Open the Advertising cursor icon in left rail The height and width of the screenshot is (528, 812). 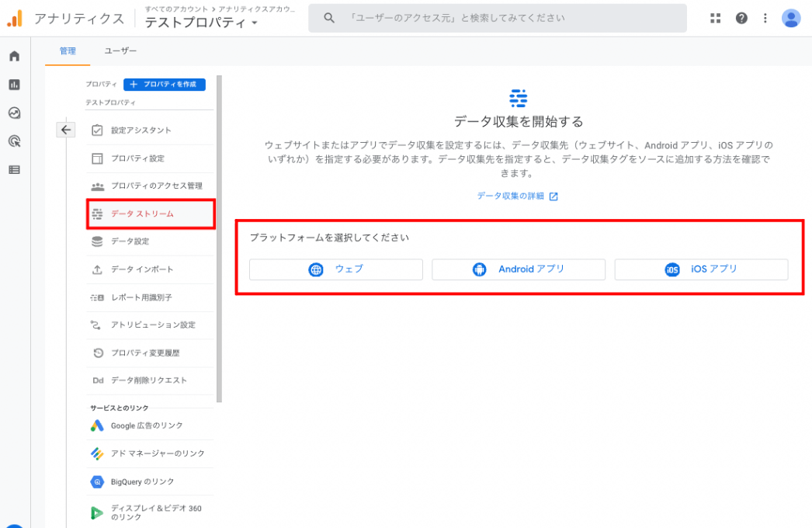click(15, 141)
